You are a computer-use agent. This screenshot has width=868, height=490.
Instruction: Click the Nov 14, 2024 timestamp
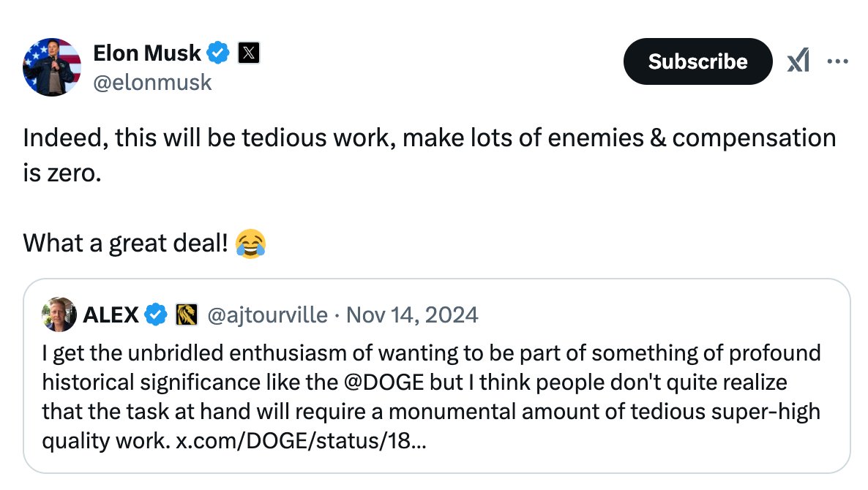[x=412, y=314]
